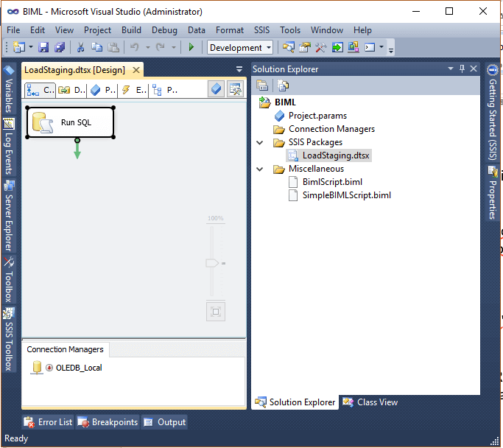503x448 pixels.
Task: Open toolbar overflow options arrow
Action: point(391,50)
